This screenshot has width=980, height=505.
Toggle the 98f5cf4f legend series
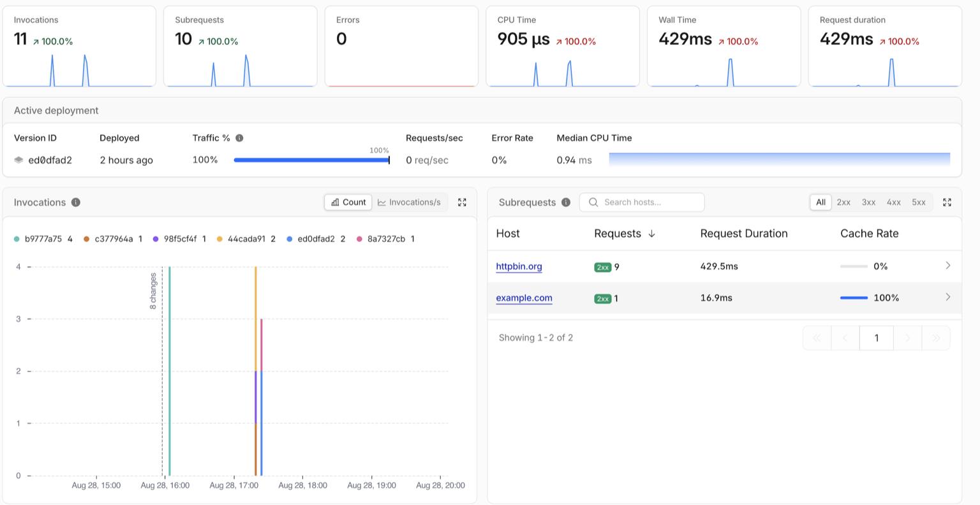click(x=179, y=239)
